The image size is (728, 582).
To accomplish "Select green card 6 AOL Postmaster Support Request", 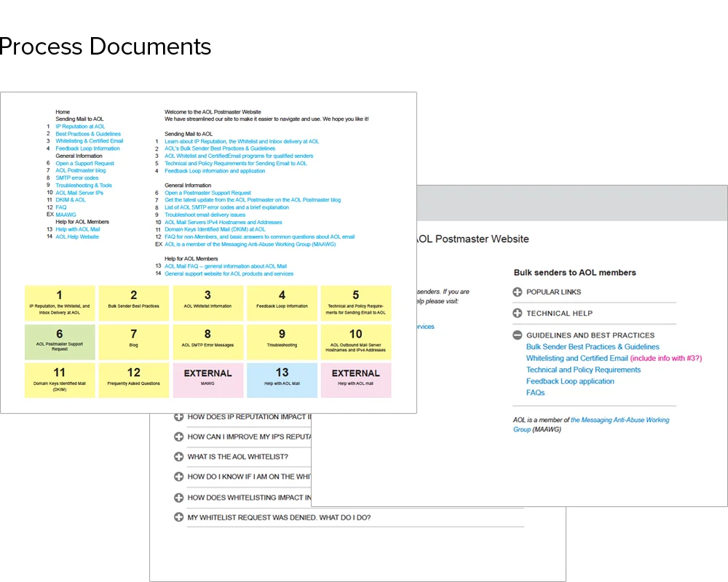I will 60,342.
